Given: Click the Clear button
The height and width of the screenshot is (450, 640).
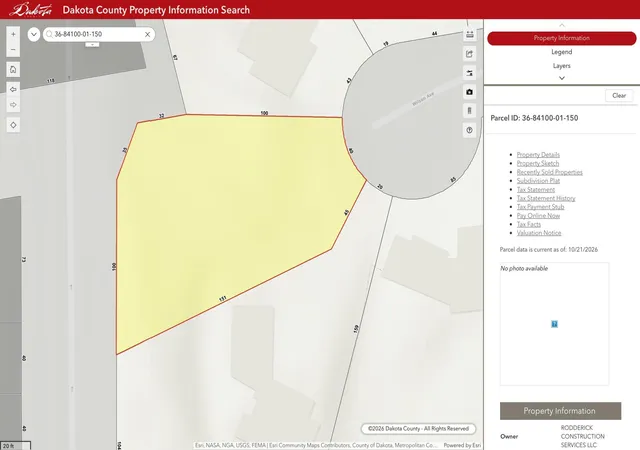Looking at the screenshot, I should click(x=619, y=96).
